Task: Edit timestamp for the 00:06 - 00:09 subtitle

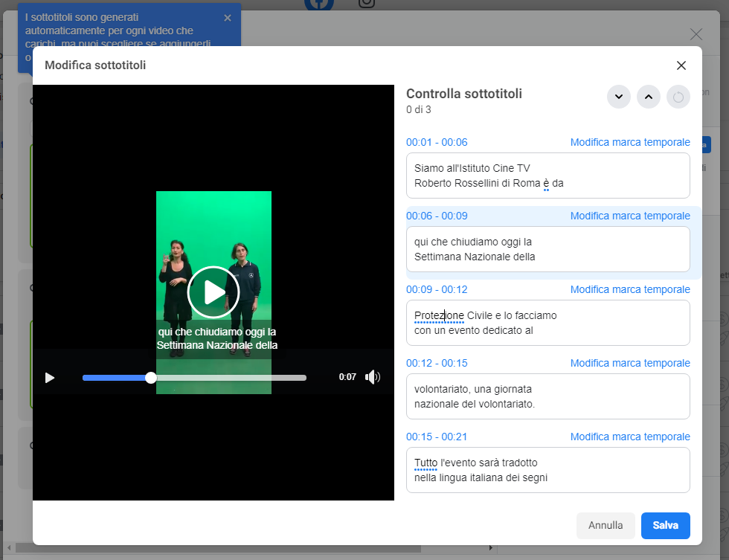Action: pyautogui.click(x=630, y=216)
